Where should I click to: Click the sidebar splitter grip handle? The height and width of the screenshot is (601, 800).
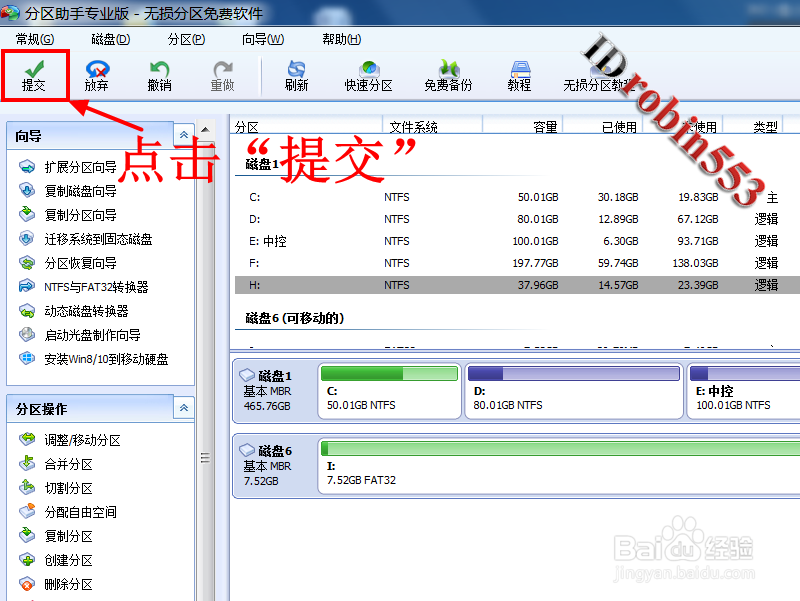(x=205, y=458)
